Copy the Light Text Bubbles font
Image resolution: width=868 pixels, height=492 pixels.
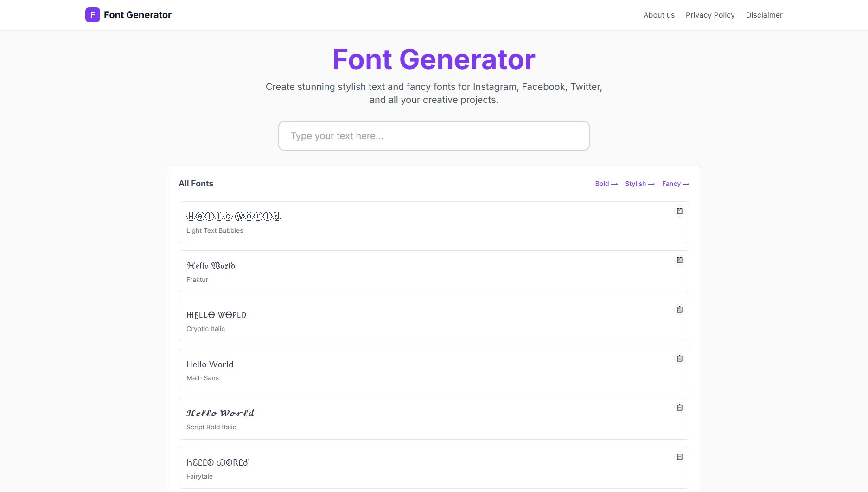click(x=679, y=211)
